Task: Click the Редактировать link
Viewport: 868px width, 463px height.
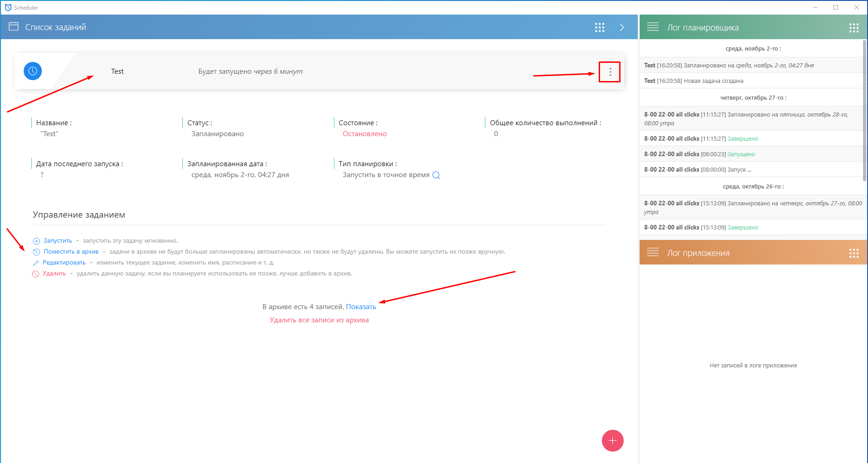Action: click(x=64, y=263)
